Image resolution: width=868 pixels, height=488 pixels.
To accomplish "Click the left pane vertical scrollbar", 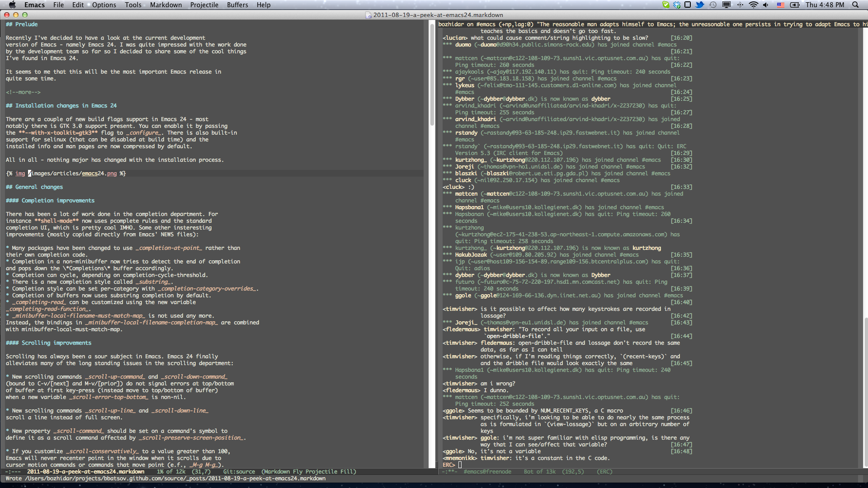I will pyautogui.click(x=432, y=244).
